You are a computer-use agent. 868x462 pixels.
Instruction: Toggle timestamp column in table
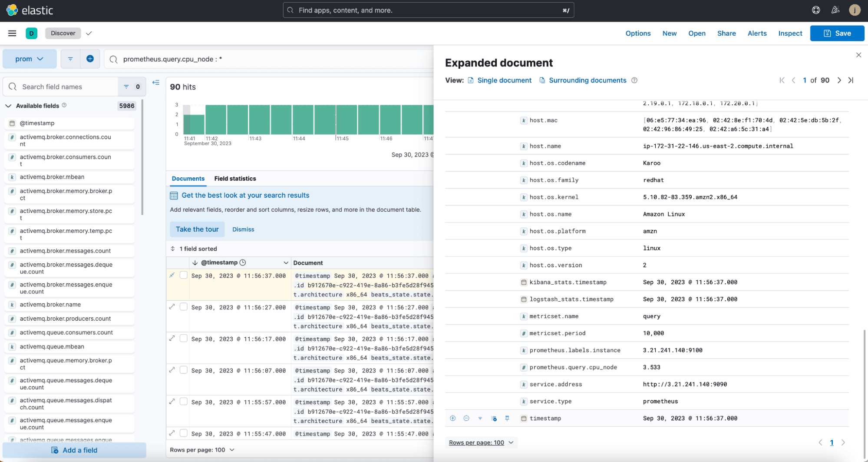tap(494, 418)
